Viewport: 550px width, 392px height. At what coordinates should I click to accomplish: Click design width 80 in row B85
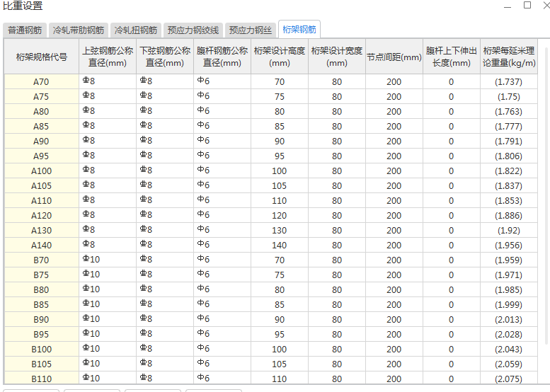337,305
